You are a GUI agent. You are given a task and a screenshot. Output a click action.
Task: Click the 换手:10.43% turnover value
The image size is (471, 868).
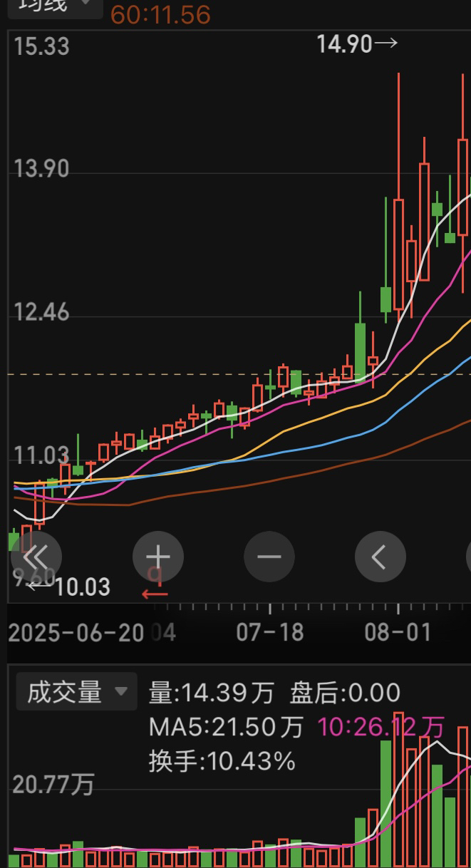tap(222, 761)
